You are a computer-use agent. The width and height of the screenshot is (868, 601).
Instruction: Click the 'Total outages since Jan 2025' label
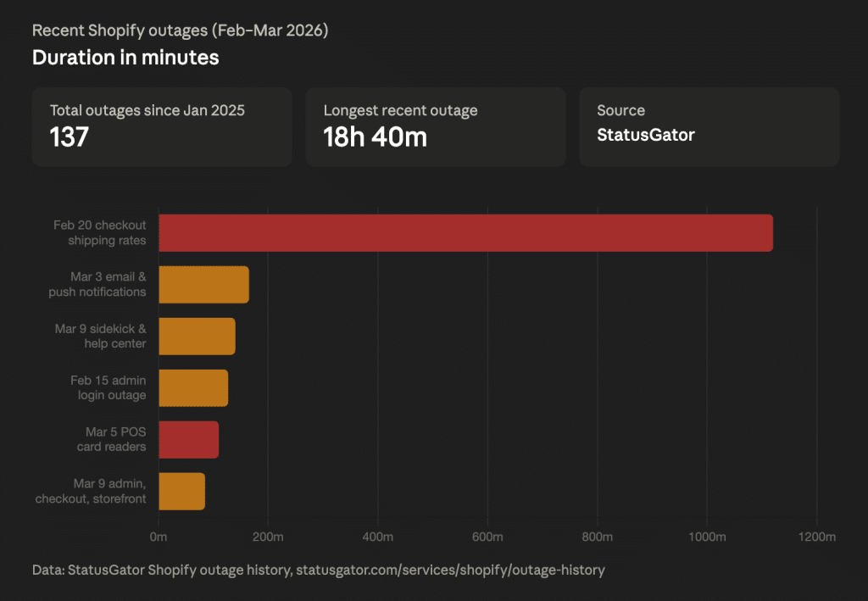147,111
